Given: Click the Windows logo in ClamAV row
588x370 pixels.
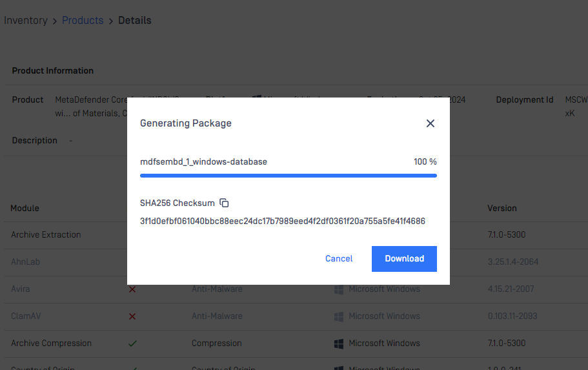Looking at the screenshot, I should click(339, 316).
